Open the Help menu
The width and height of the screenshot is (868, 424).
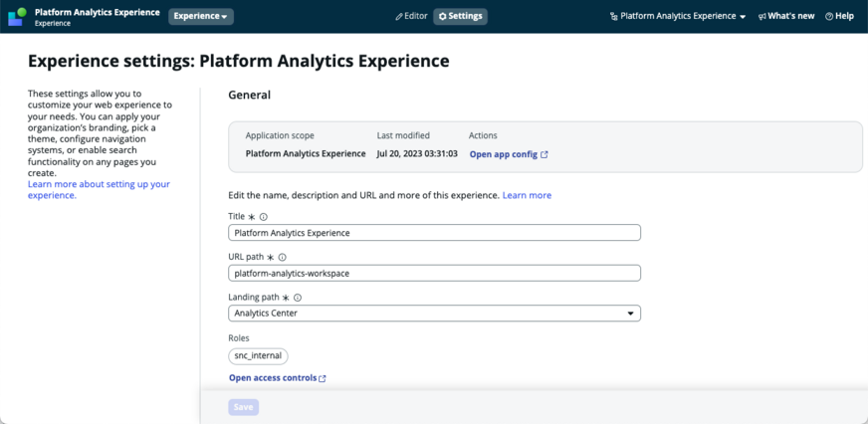(839, 16)
